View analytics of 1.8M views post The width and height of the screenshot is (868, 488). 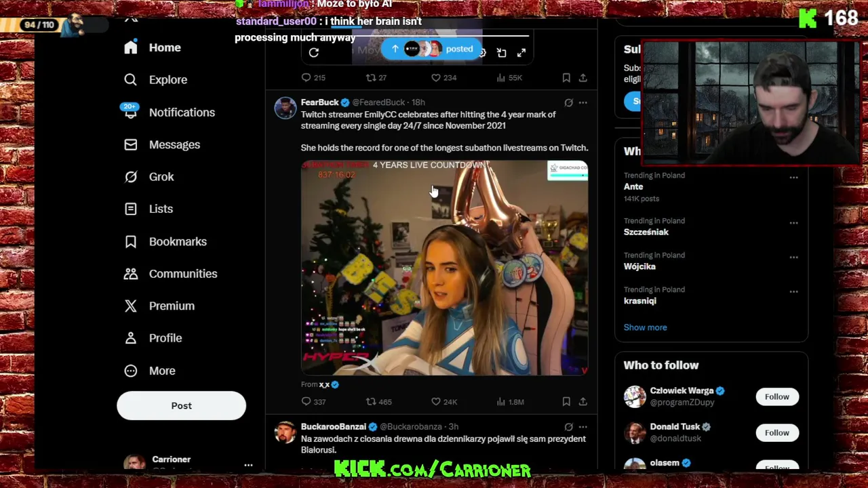[501, 401]
